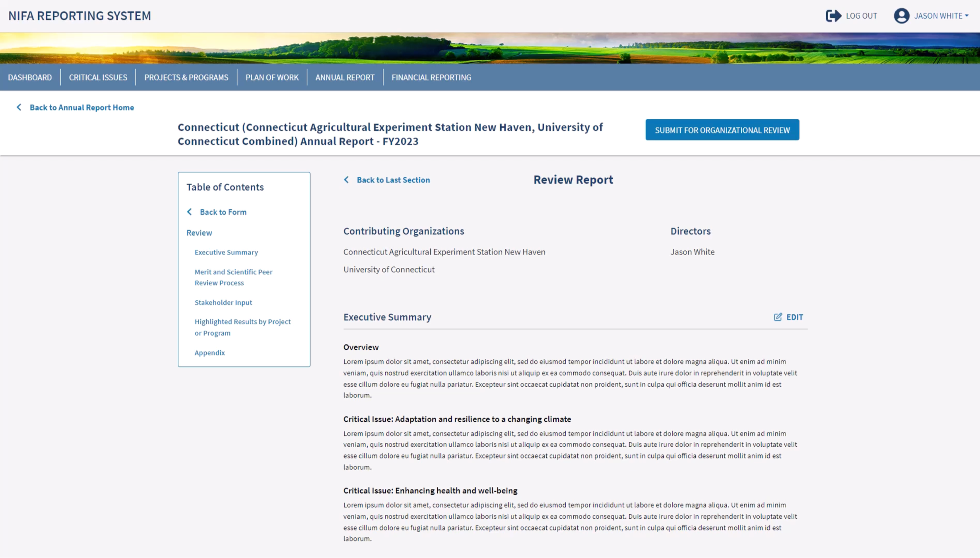The width and height of the screenshot is (980, 558).
Task: Jump to Executive Summary in table of contents
Action: tap(226, 252)
